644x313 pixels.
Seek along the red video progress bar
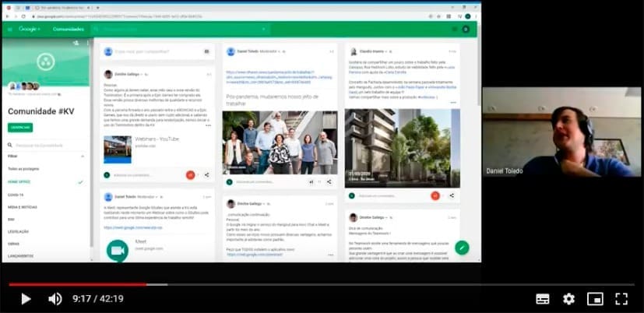(x=78, y=284)
